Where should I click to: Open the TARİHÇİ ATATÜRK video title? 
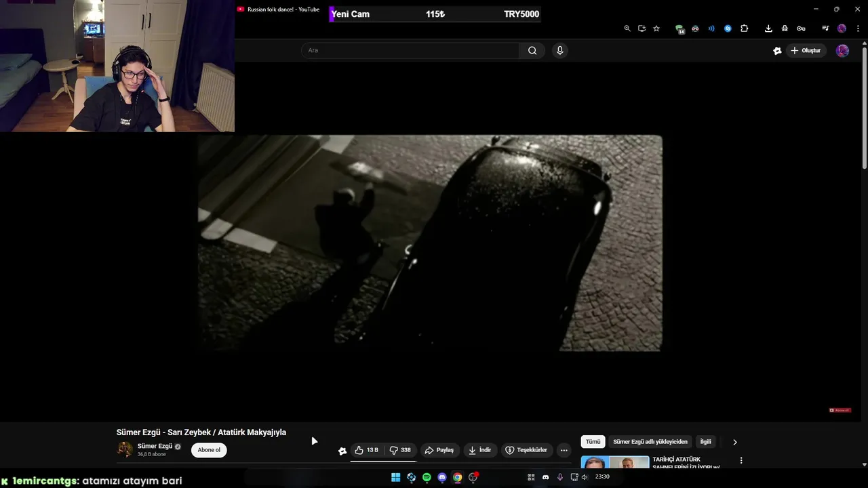pos(686,463)
